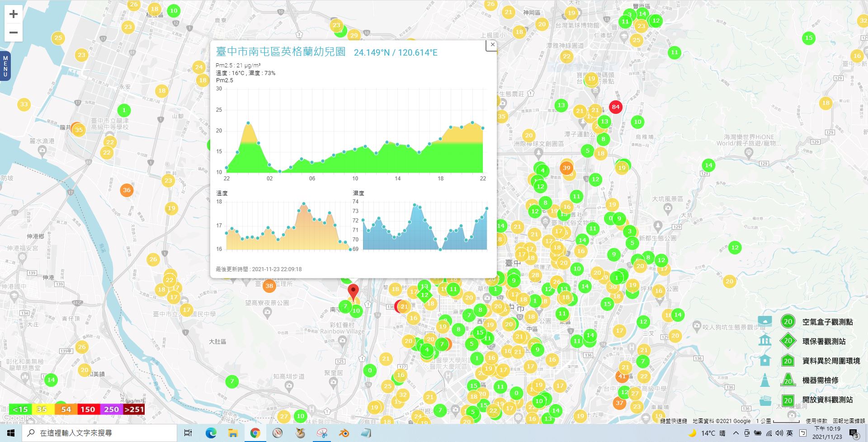Select the yellow 28 station marker
Screen dimensions: 868x442
535,275
